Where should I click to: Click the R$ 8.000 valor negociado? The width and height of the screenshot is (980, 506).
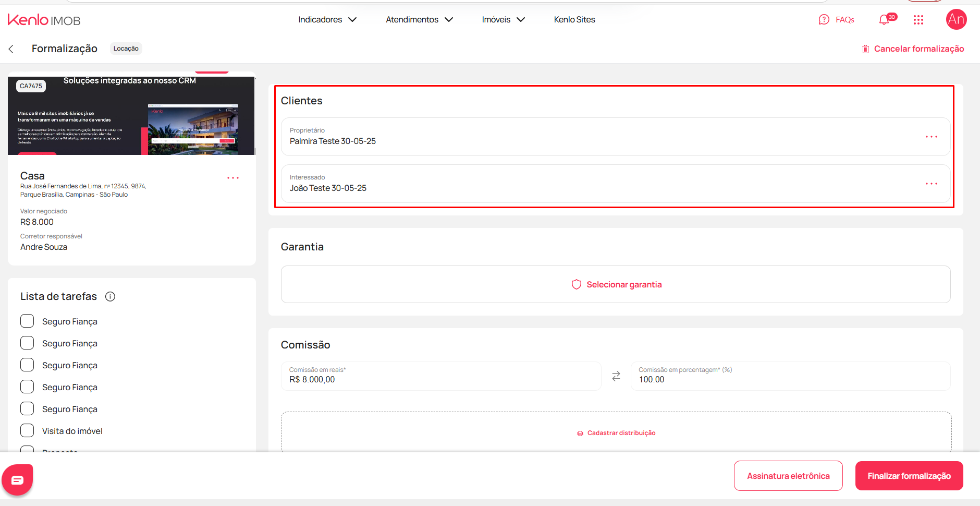(x=37, y=222)
